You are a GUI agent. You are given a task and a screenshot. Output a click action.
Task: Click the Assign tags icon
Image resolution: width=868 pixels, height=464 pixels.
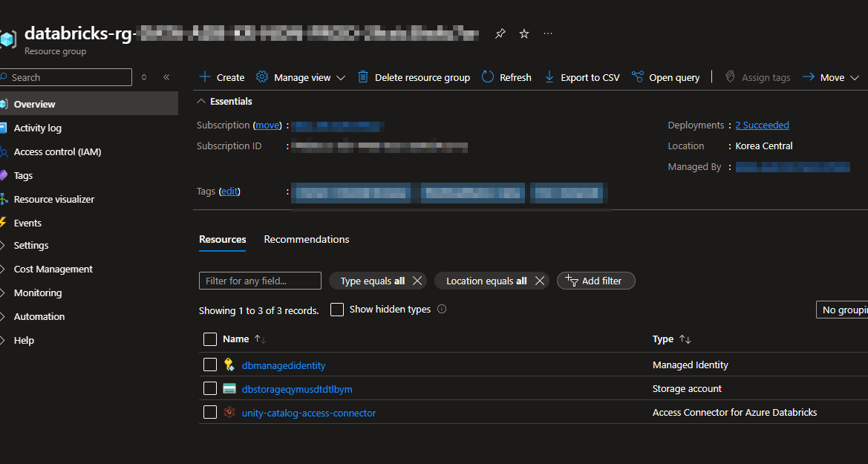(x=730, y=77)
